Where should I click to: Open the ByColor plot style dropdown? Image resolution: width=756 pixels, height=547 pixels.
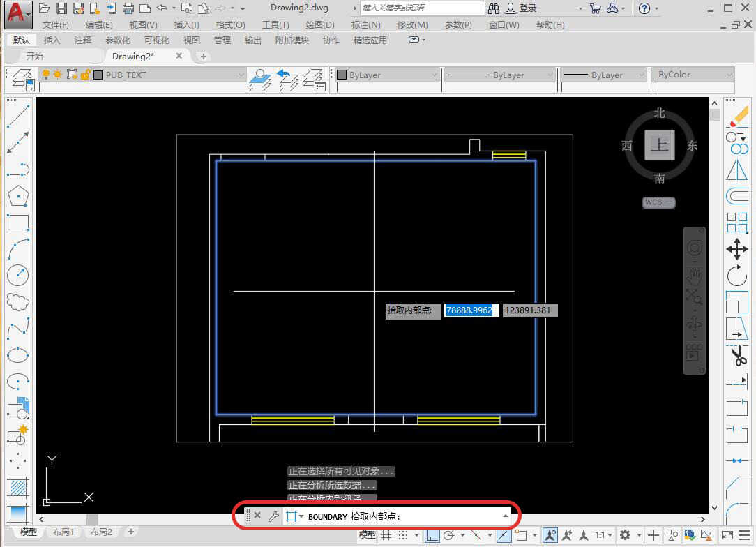coord(729,75)
